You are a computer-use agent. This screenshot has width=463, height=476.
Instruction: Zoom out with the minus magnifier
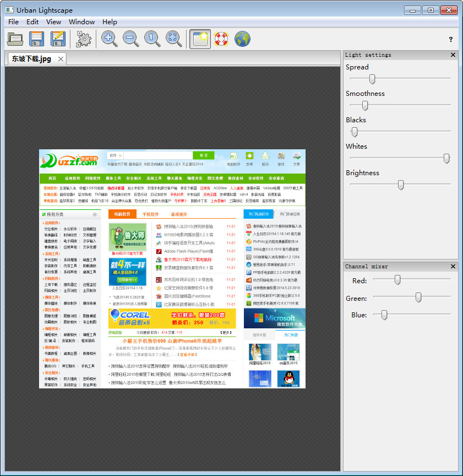[x=131, y=39]
